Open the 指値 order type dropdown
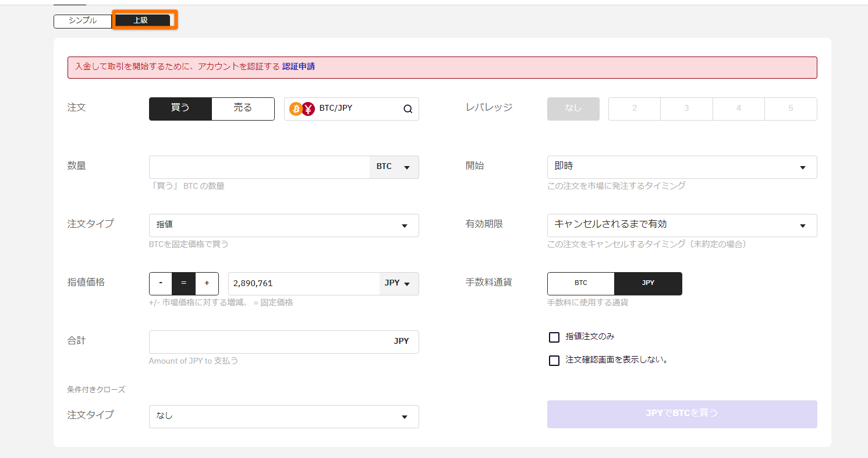Viewport: 868px width, 458px height. (284, 226)
